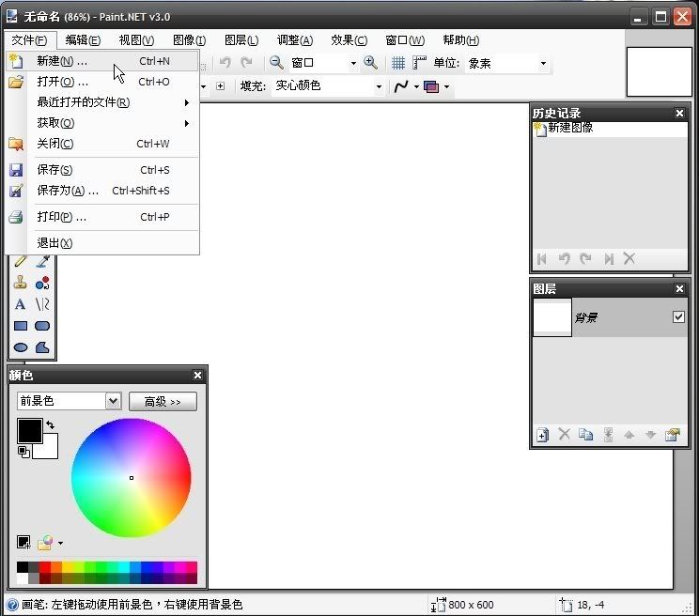The width and height of the screenshot is (699, 616).
Task: Choose 退出(X) from the File menu
Action: [103, 243]
